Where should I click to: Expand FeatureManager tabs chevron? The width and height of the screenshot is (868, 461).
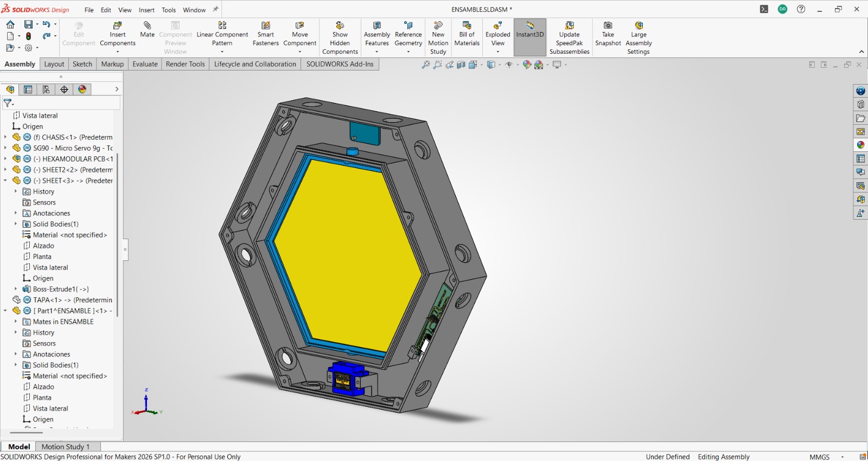[117, 89]
